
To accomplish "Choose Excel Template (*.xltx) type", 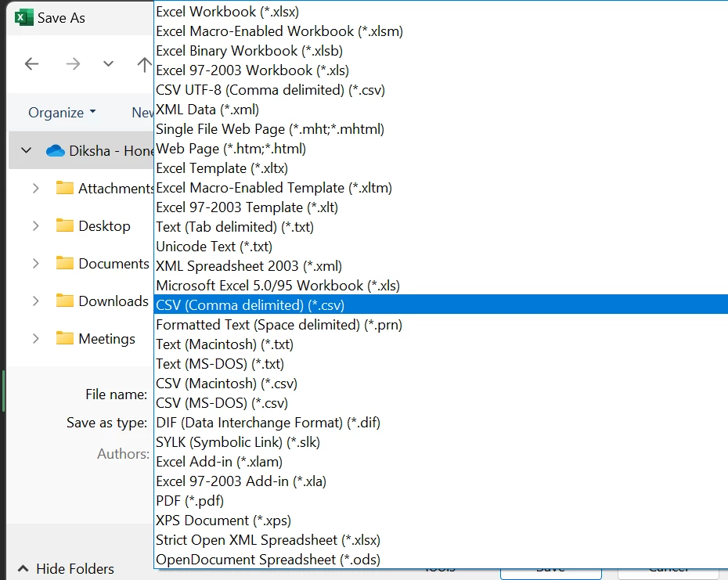I will click(x=441, y=168).
